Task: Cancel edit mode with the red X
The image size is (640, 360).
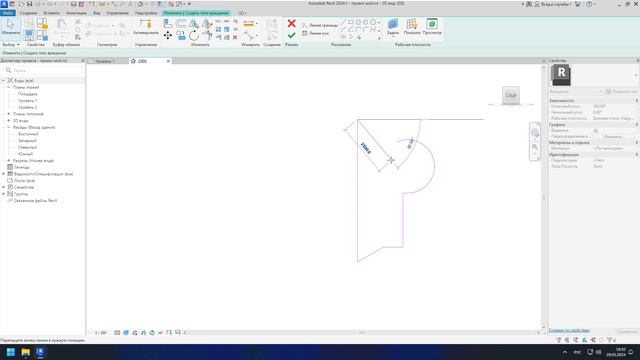Action: tap(291, 23)
